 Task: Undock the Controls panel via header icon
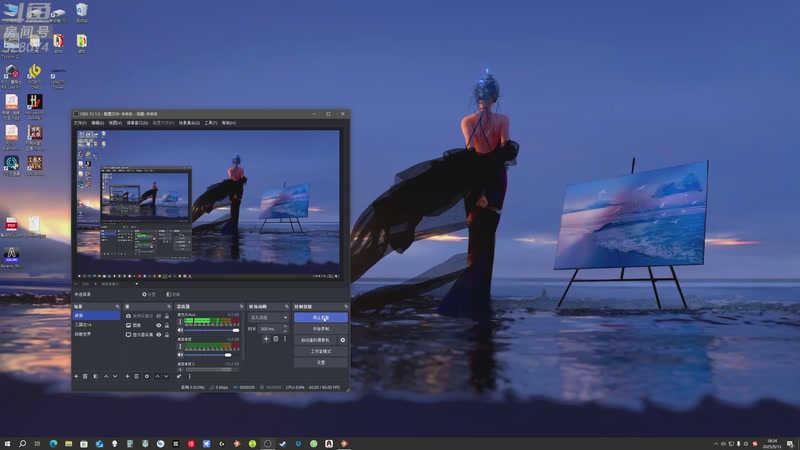pos(346,306)
